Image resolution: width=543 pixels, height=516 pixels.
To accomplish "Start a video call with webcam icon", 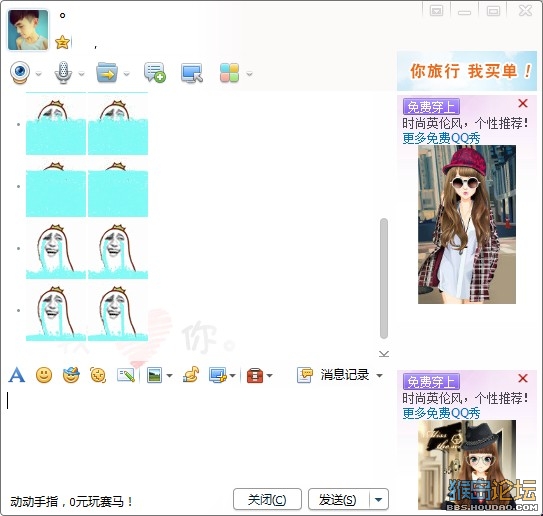I will coord(20,72).
